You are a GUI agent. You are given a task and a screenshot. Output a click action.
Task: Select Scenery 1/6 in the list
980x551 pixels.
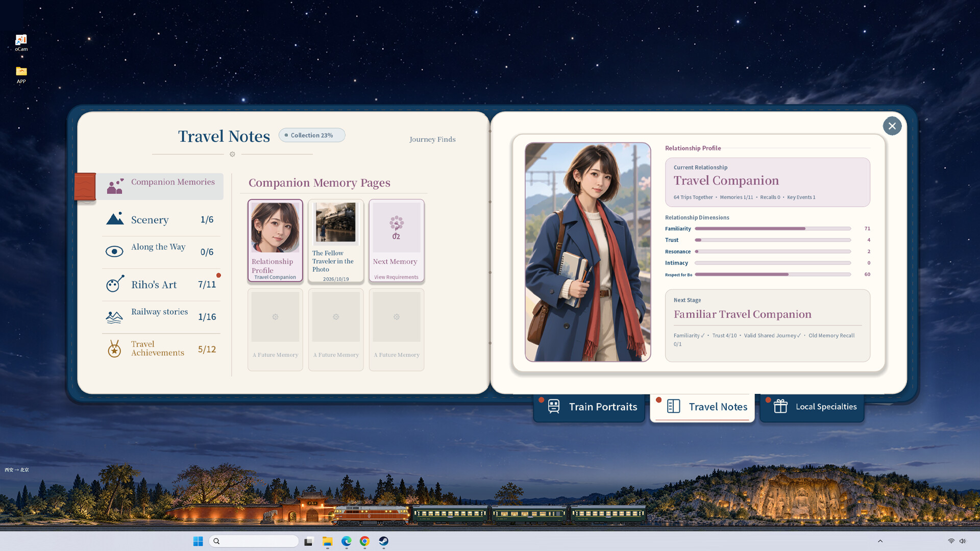pyautogui.click(x=161, y=219)
